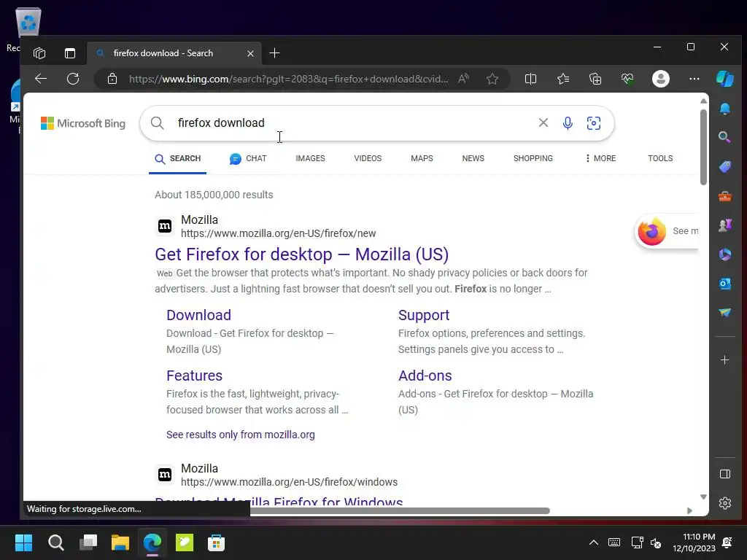
Task: Toggle split screen view
Action: [x=531, y=79]
